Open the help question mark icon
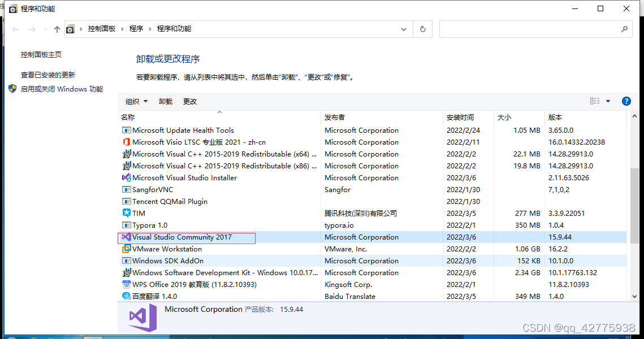The width and height of the screenshot is (644, 339). click(x=626, y=101)
